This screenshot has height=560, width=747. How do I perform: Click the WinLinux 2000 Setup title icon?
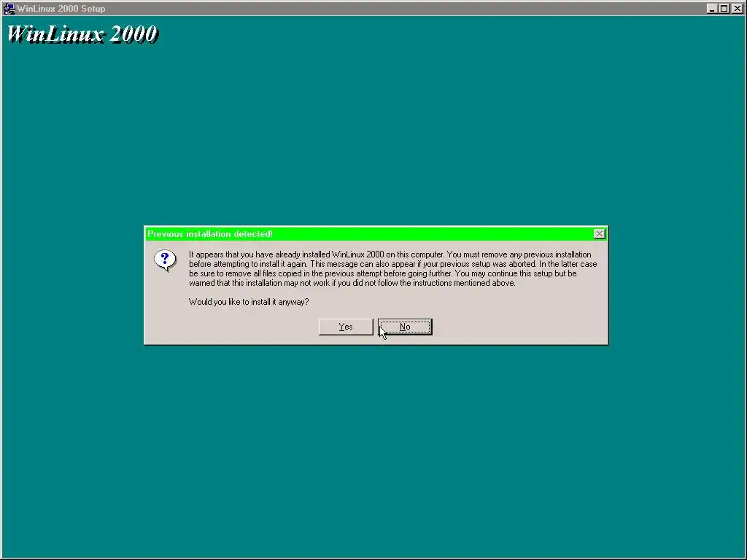9,8
